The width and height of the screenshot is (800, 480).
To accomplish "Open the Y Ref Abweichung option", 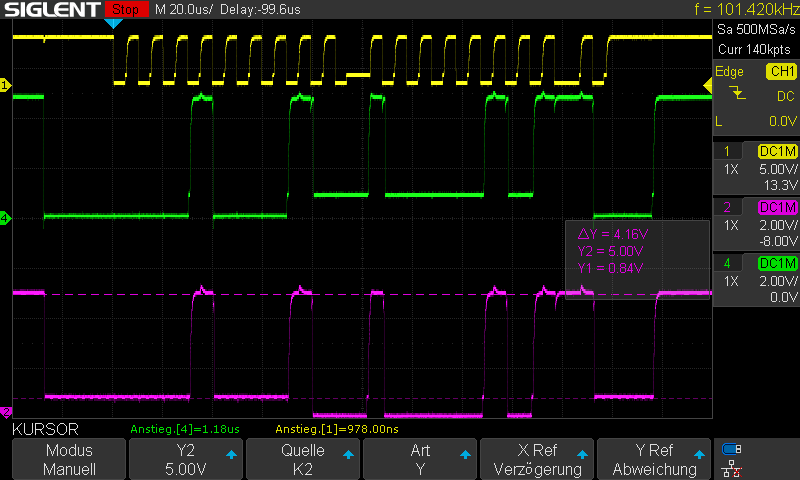I will coord(654,459).
